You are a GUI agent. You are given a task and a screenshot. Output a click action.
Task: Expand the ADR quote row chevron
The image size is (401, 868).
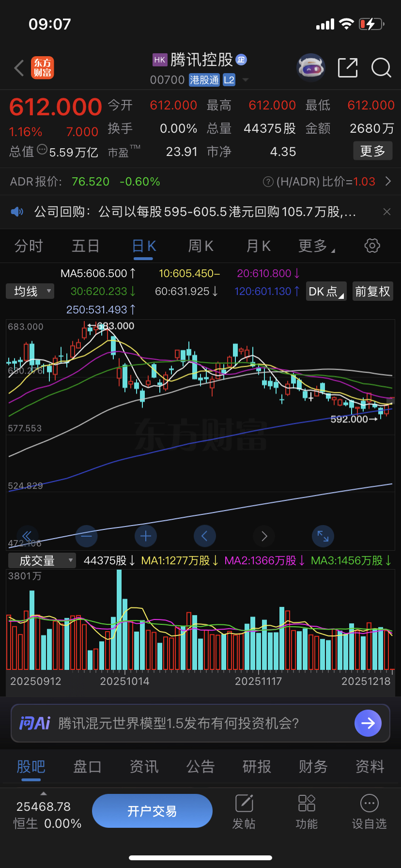click(x=388, y=181)
